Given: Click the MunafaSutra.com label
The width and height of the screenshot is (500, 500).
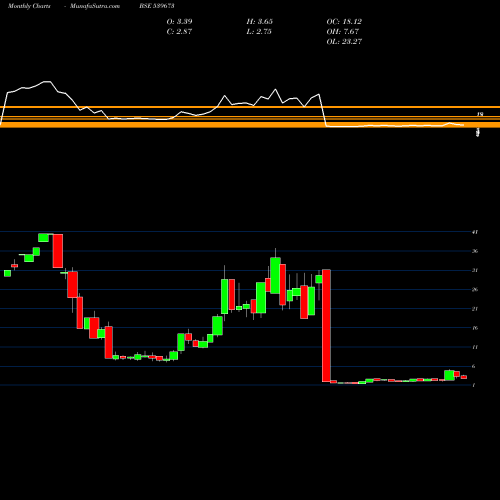Looking at the screenshot, I should 95,6.
